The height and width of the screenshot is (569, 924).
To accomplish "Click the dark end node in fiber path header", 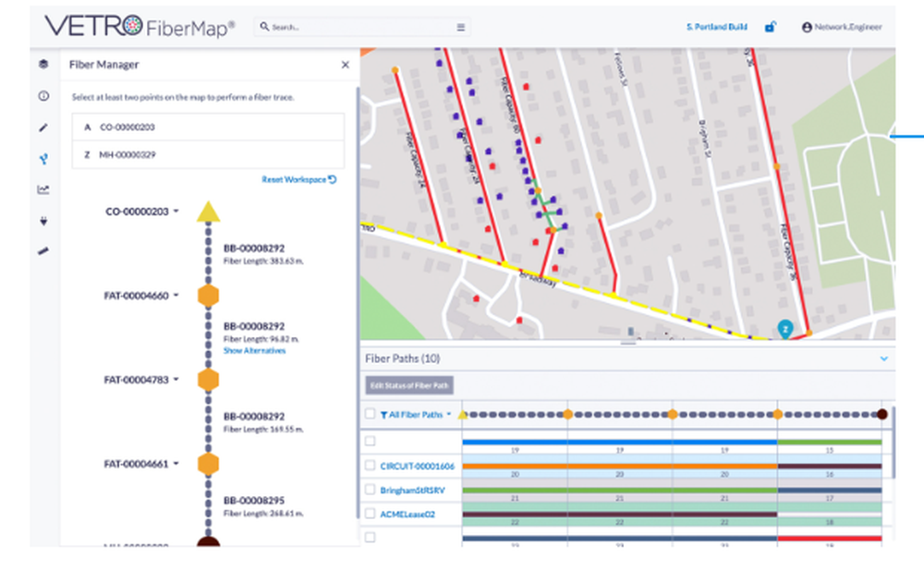I will (x=881, y=414).
